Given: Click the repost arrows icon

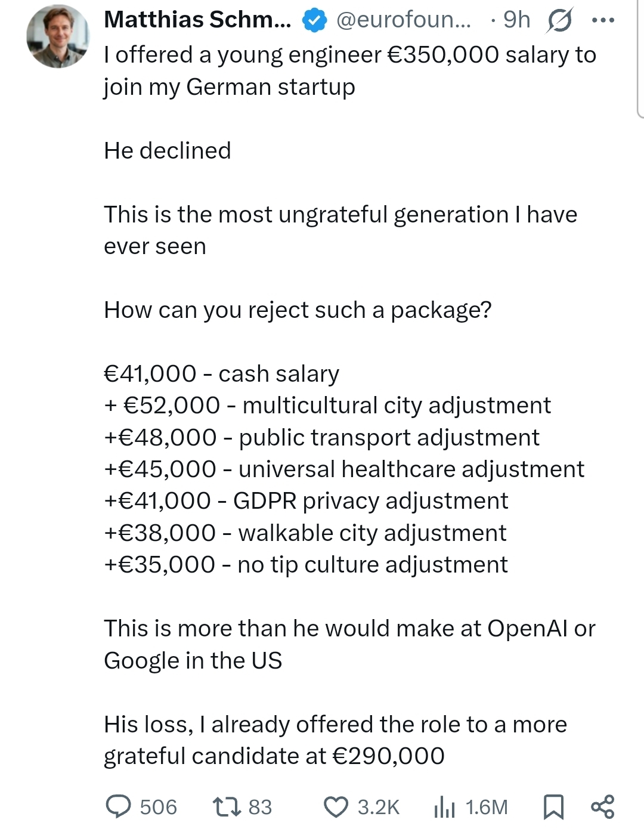Looking at the screenshot, I should pyautogui.click(x=227, y=806).
